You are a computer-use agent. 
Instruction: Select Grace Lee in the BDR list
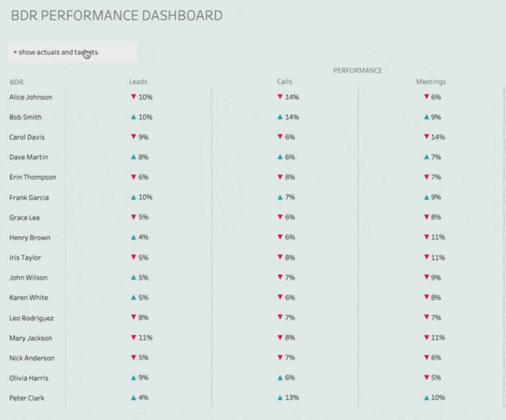pos(25,218)
